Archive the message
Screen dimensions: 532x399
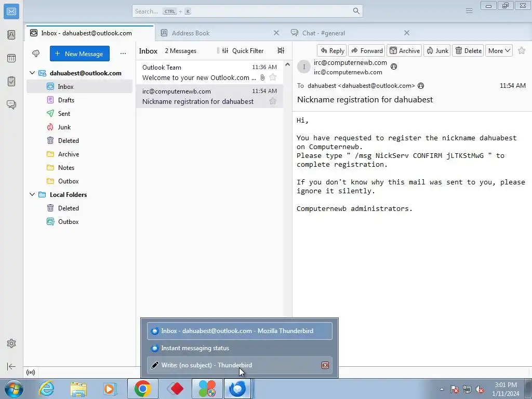tap(404, 50)
